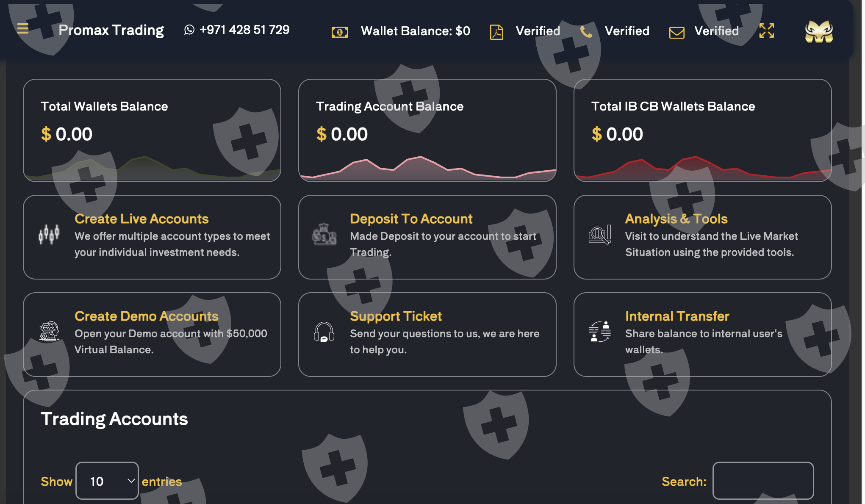
Task: Open the user profile avatar menu
Action: [x=819, y=31]
